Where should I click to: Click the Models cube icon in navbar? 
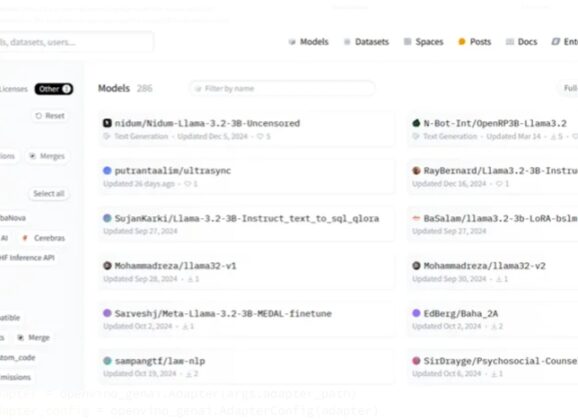pos(292,42)
